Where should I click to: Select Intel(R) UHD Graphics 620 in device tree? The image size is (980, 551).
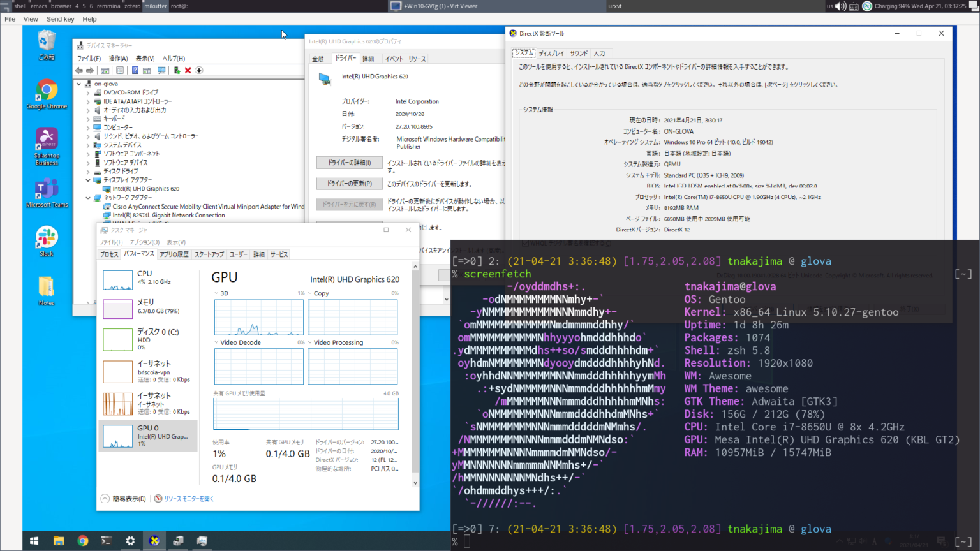coord(146,189)
